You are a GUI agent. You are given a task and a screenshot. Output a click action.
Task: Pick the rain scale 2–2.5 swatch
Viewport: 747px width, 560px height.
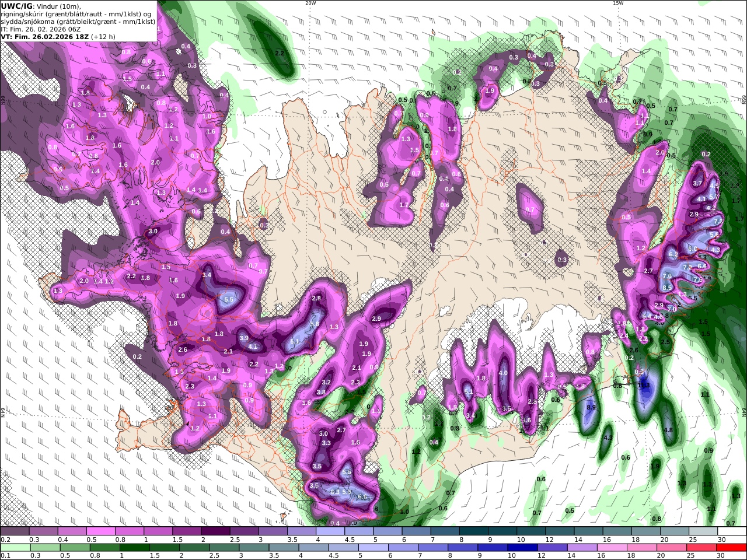[x=194, y=548]
